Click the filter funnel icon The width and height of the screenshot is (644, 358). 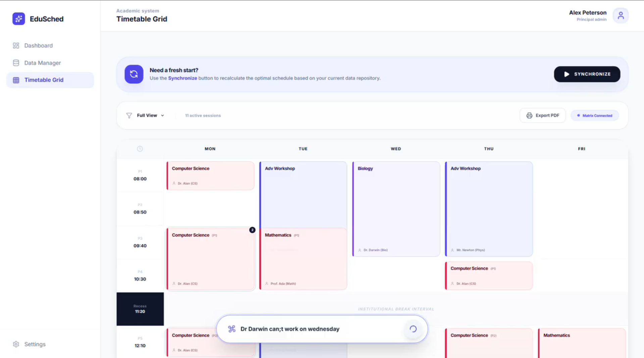click(x=129, y=116)
